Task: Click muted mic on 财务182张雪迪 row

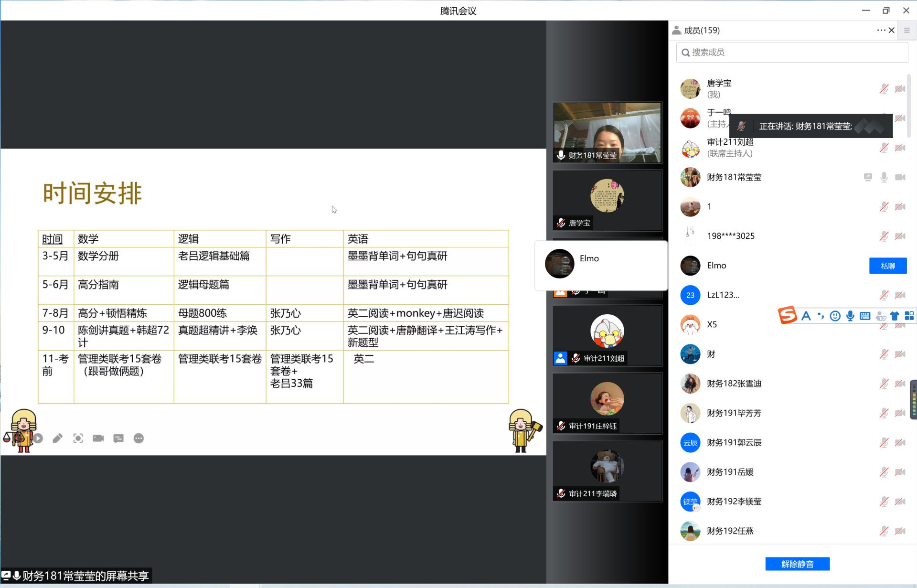Action: (884, 384)
